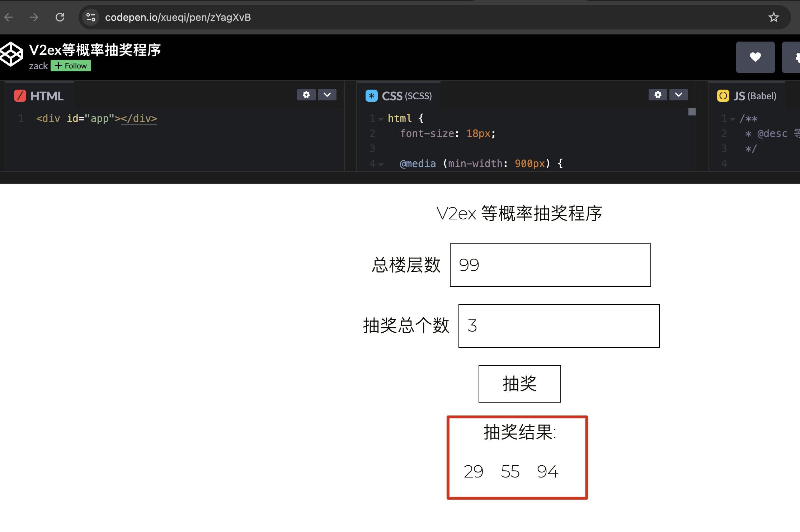Click the pen title V2ex等概率抽奖程序 in header
Image resolution: width=800 pixels, height=532 pixels.
(x=95, y=50)
